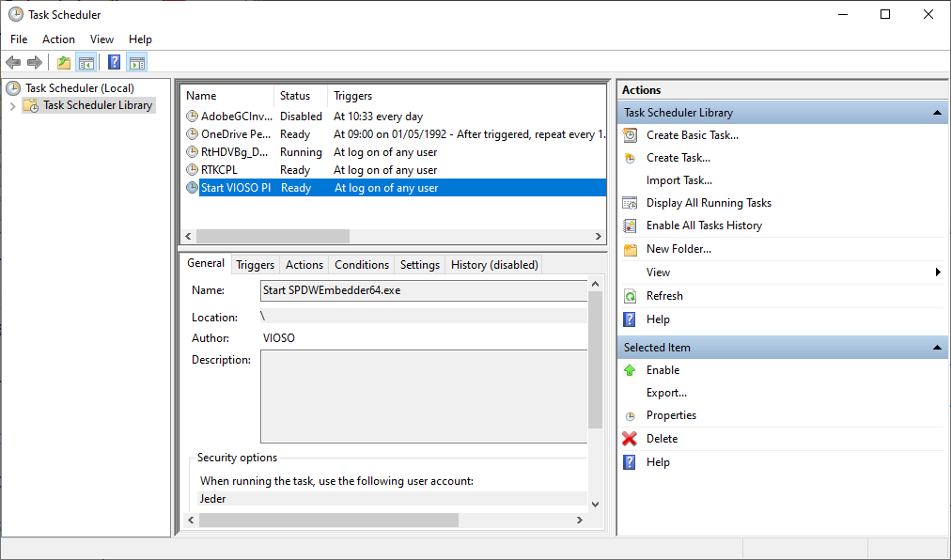This screenshot has width=951, height=560.
Task: Navigate back using the toolbar arrow
Action: 12,62
